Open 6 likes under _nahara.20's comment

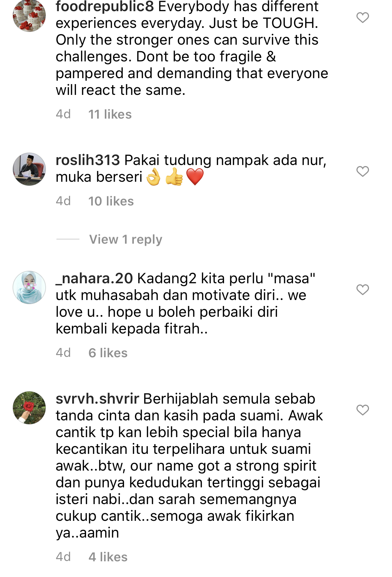point(108,353)
